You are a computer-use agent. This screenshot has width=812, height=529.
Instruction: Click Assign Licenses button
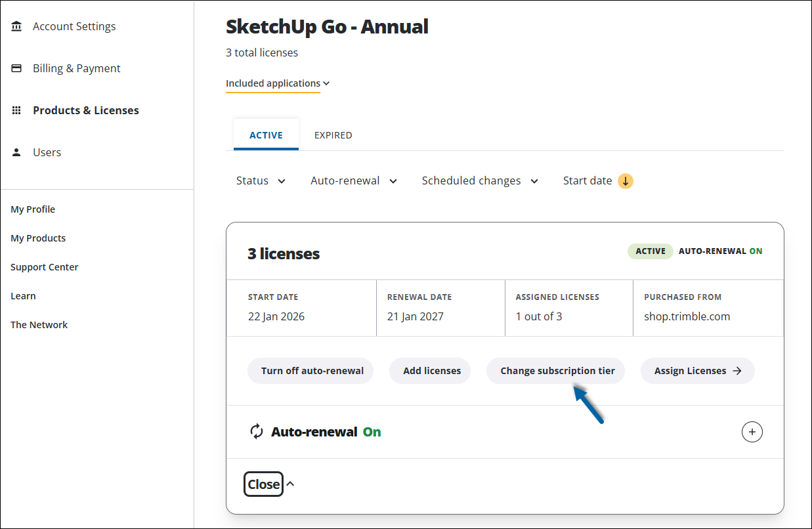click(x=698, y=371)
